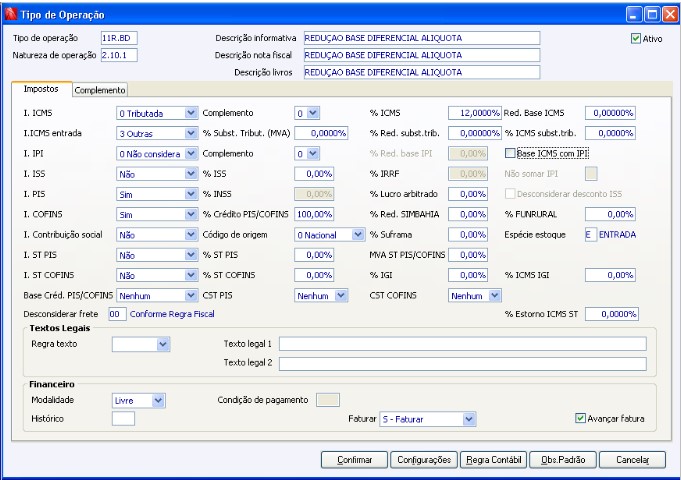Expand the Código de origem dropdown

pos(330,235)
